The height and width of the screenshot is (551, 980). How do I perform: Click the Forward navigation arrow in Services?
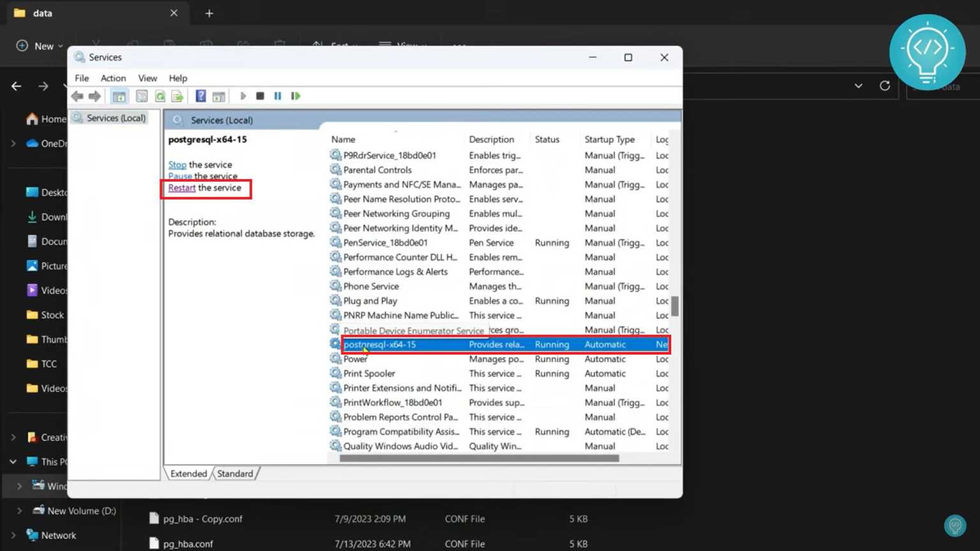(94, 96)
